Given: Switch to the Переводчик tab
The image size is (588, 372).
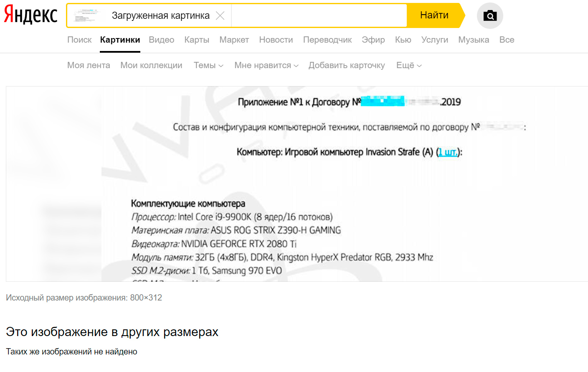Looking at the screenshot, I should tap(327, 40).
